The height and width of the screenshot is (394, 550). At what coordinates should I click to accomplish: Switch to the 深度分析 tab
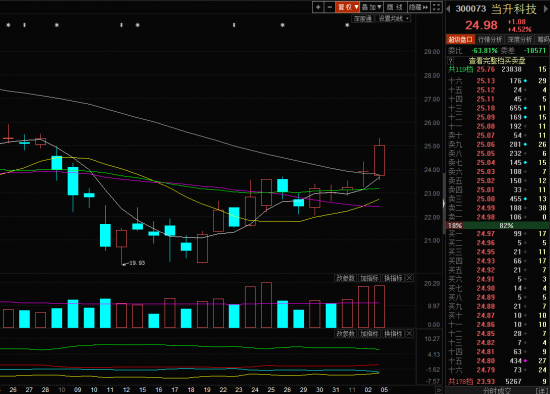pos(520,40)
